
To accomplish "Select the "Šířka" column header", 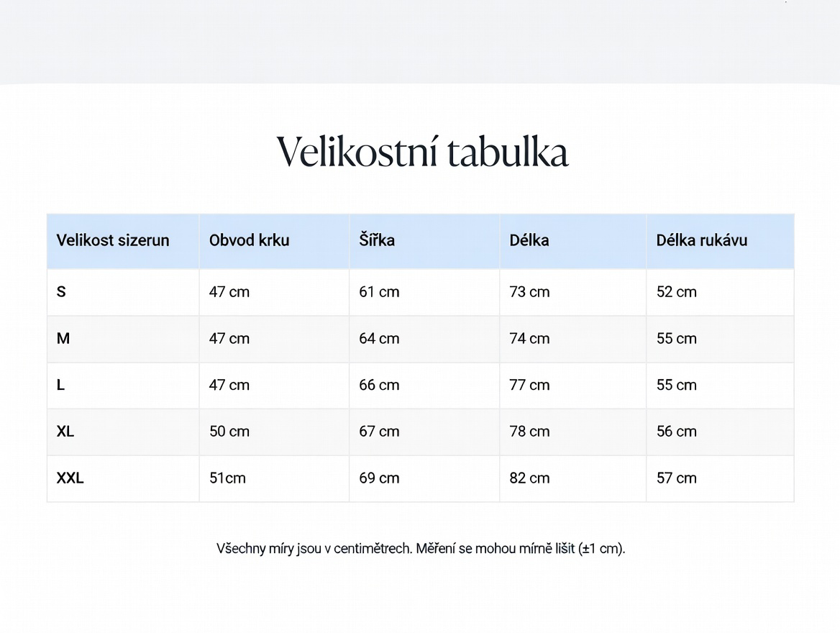I will click(x=377, y=240).
